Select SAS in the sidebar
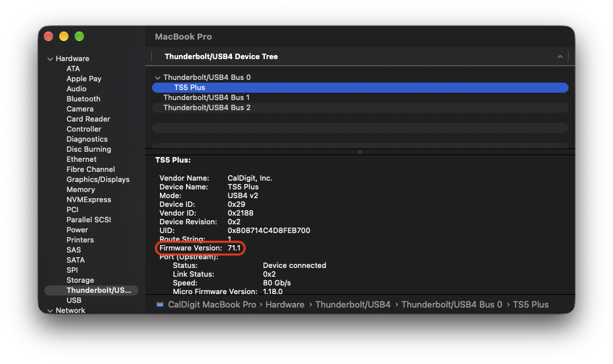Image resolution: width=613 pixels, height=364 pixels. tap(73, 251)
